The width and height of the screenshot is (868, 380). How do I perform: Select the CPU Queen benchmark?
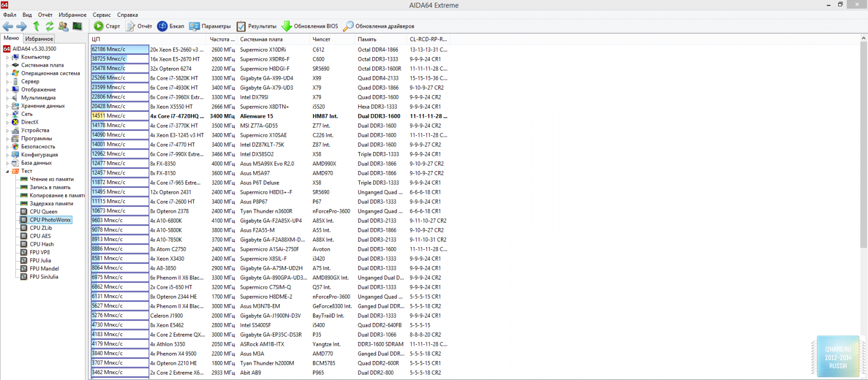tap(43, 212)
